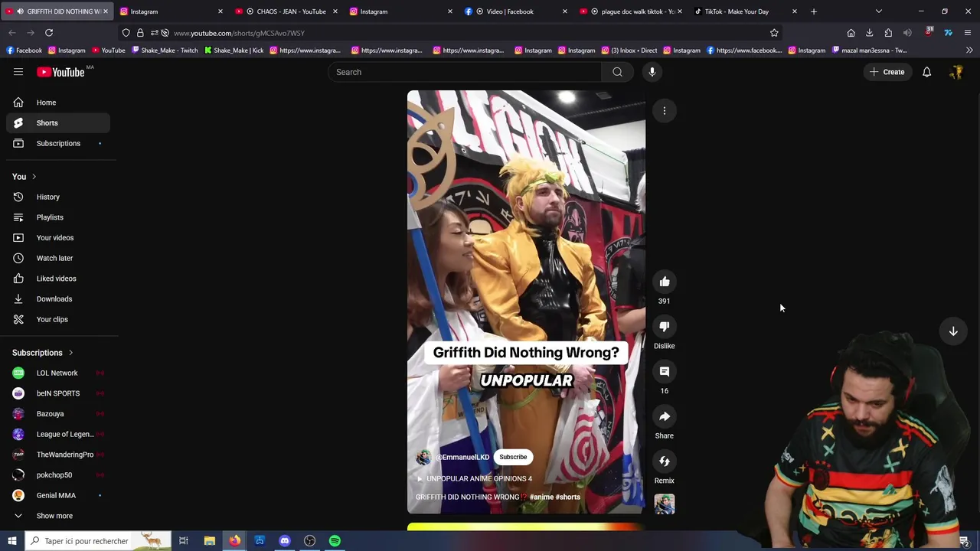Open (3) Inbox Direct bookmark
This screenshot has width=980, height=551.
[x=629, y=51]
